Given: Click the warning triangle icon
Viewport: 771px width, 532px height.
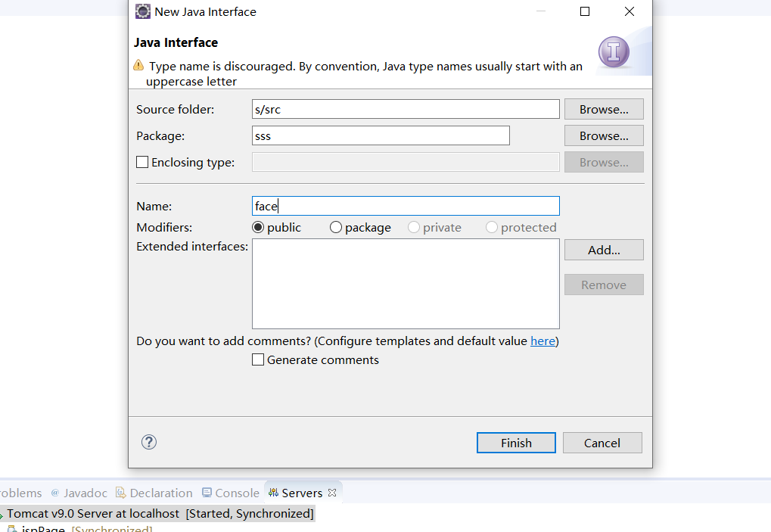Looking at the screenshot, I should [138, 66].
